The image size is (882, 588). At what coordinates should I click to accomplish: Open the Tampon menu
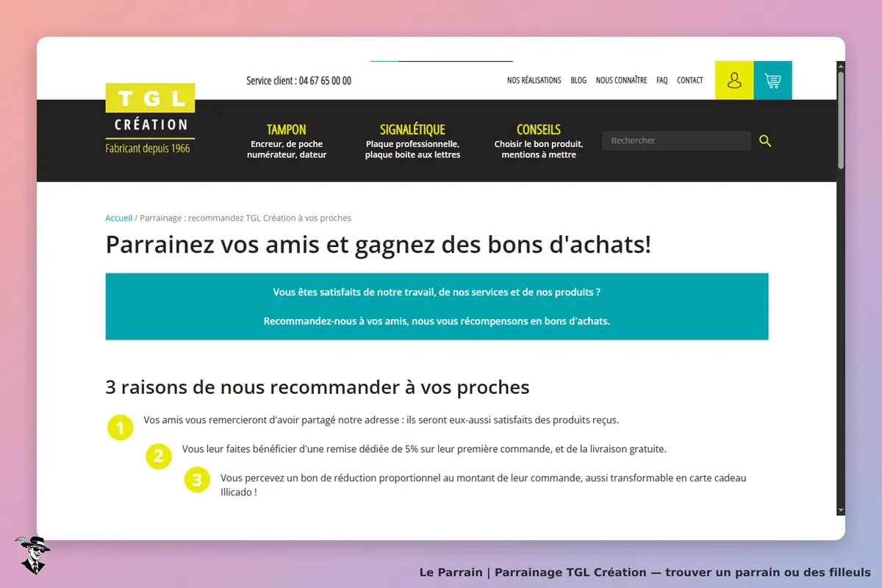point(287,129)
